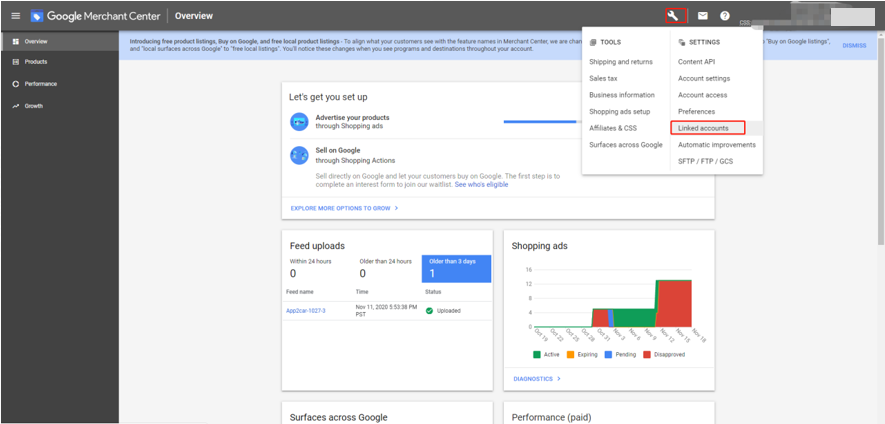Open the wrench tools and settings icon
Viewport: 885px width, 424px height.
pyautogui.click(x=675, y=16)
